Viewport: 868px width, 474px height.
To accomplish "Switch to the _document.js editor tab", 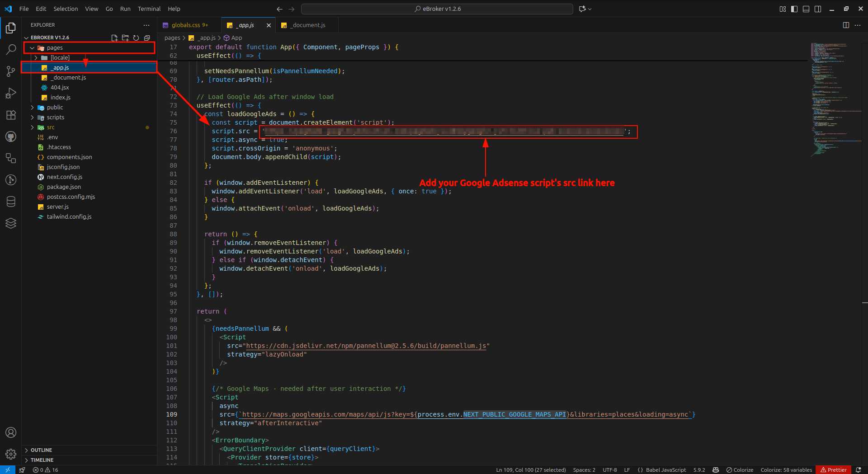I will [308, 25].
